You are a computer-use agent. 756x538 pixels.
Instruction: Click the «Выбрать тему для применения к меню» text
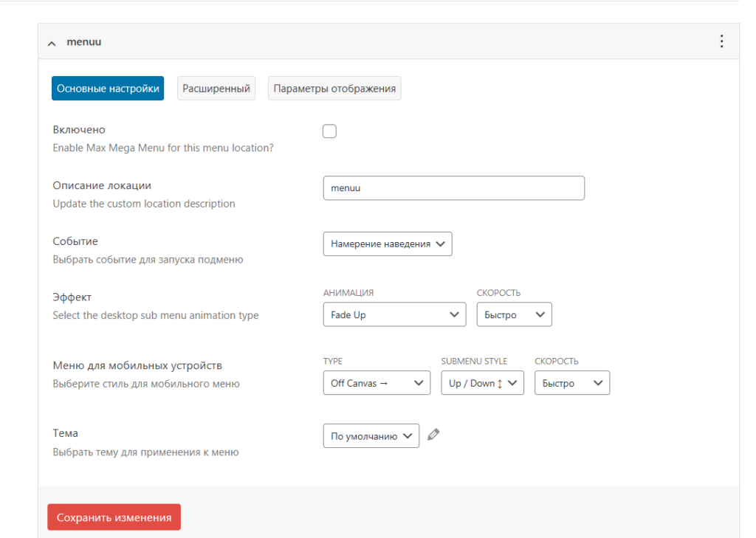[x=145, y=452]
